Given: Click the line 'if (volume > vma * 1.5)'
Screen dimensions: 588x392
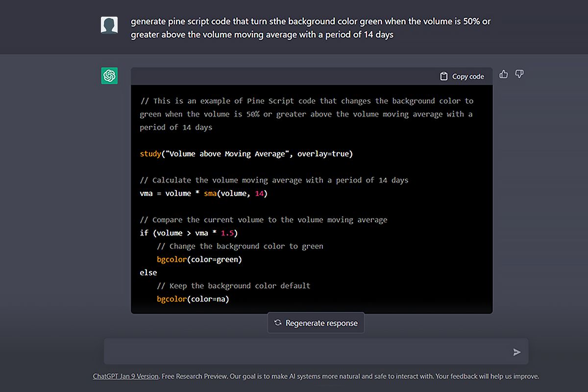Looking at the screenshot, I should coord(189,233).
